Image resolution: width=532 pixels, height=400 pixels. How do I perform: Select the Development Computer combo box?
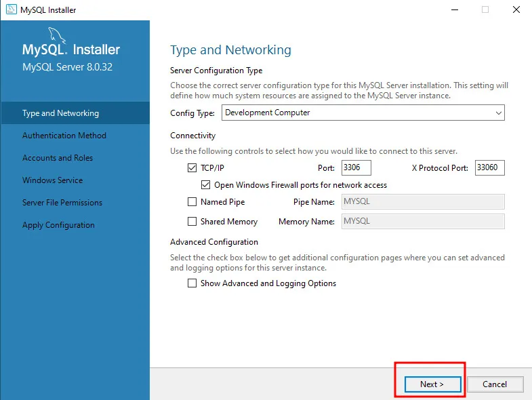pyautogui.click(x=363, y=113)
